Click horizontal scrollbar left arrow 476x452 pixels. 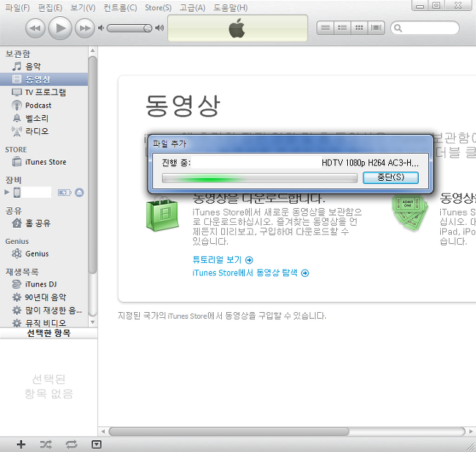[103, 431]
